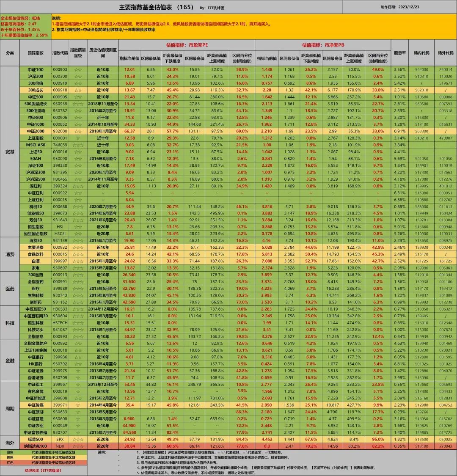
Task: Select the 中证畜牧养殖 index name cell
Action: (x=36, y=432)
